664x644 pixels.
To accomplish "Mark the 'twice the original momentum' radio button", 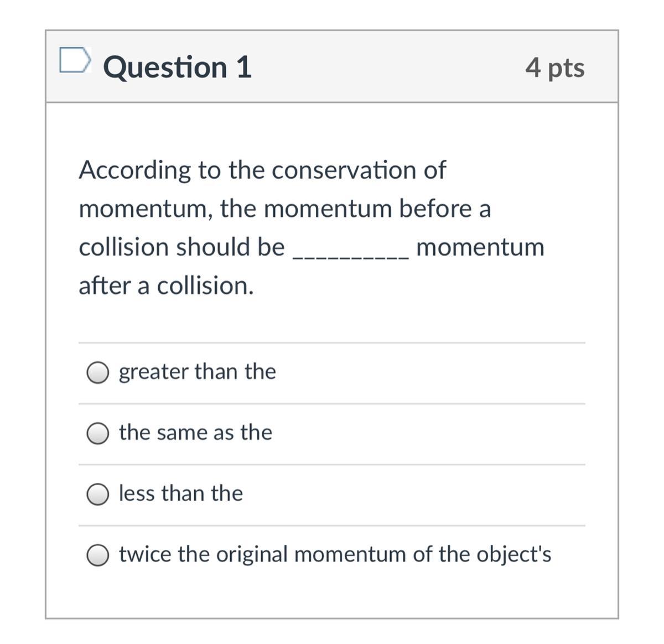I will (97, 555).
